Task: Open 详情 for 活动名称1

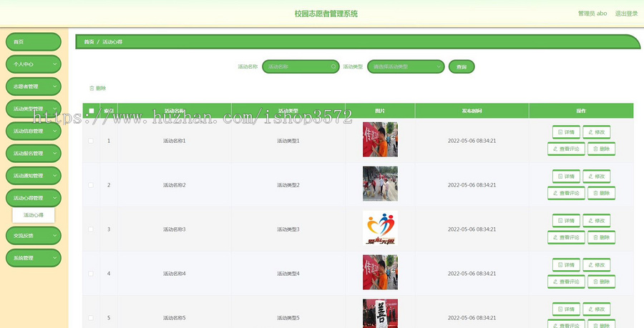Action: point(566,132)
